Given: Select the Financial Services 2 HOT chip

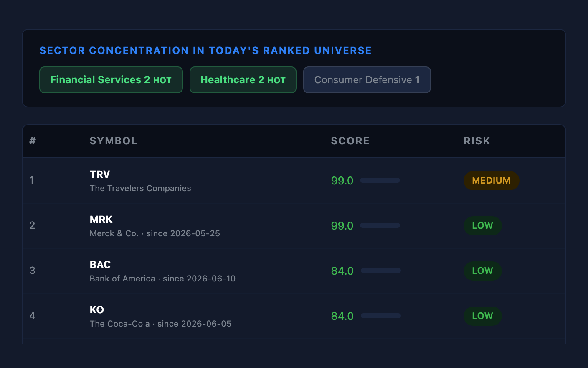Looking at the screenshot, I should tap(111, 80).
